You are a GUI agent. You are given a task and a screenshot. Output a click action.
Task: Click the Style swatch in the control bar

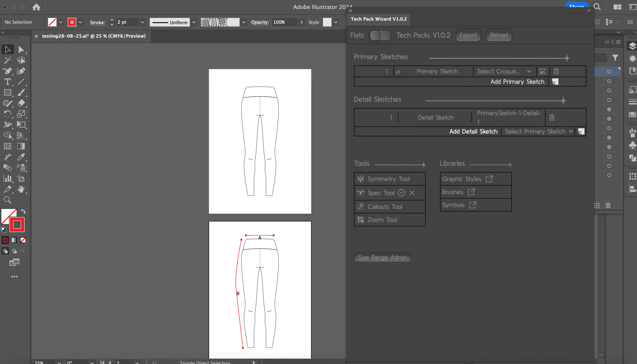(327, 22)
